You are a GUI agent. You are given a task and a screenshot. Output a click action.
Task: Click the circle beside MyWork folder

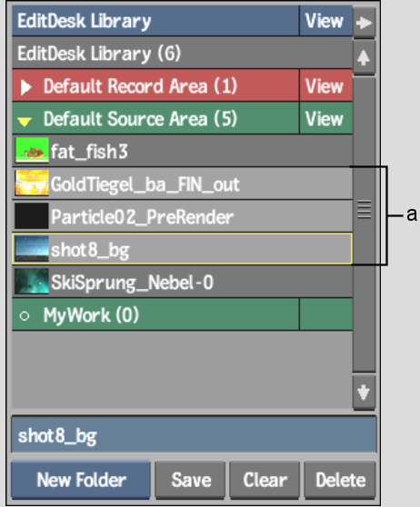(25, 316)
